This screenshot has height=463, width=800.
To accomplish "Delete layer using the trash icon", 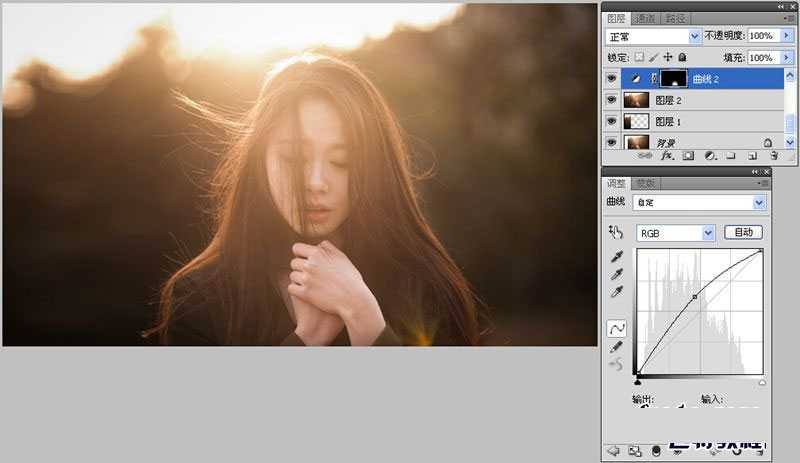I will 773,156.
